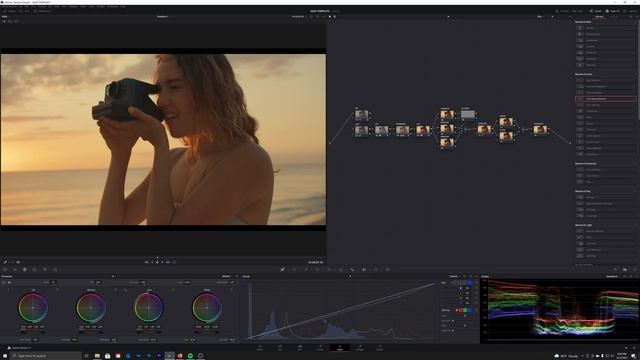Reset the Offset color wheel
640x360 pixels.
coord(231,289)
